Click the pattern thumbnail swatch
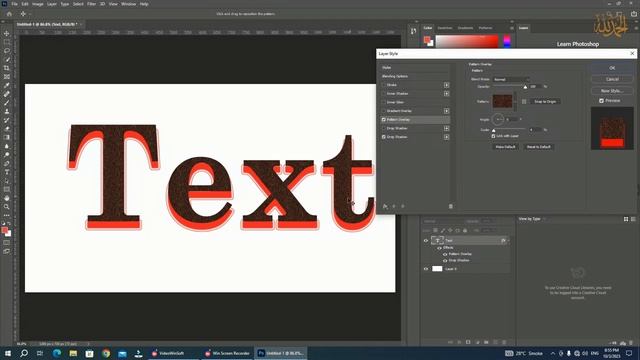 tap(502, 101)
